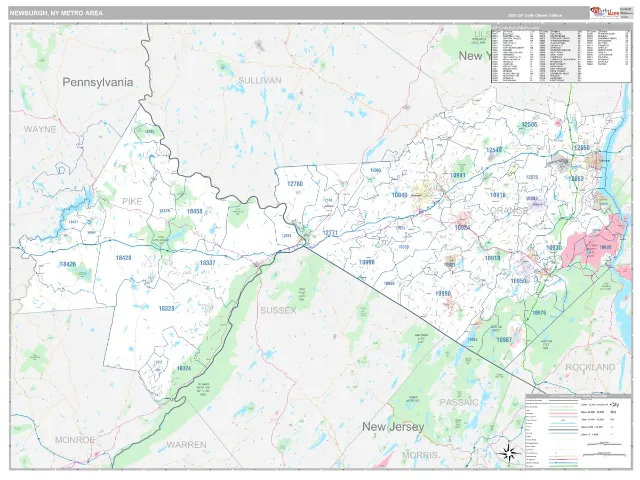Screen dimensions: 640x480
Task: Select ZIP code 18426 on the map
Action: [68, 264]
